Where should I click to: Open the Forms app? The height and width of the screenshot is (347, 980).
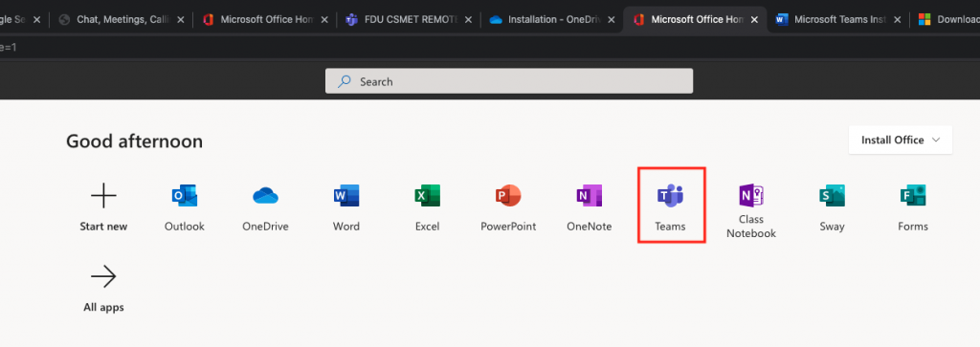coord(912,207)
